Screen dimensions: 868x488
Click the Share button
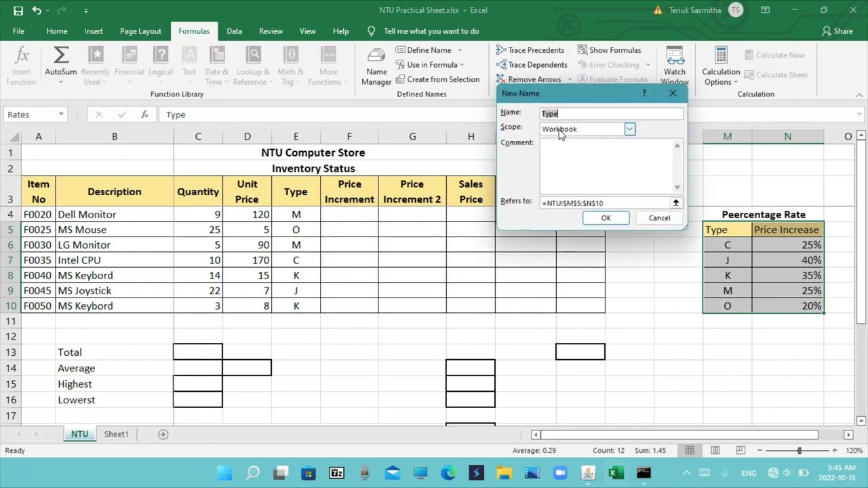[837, 31]
